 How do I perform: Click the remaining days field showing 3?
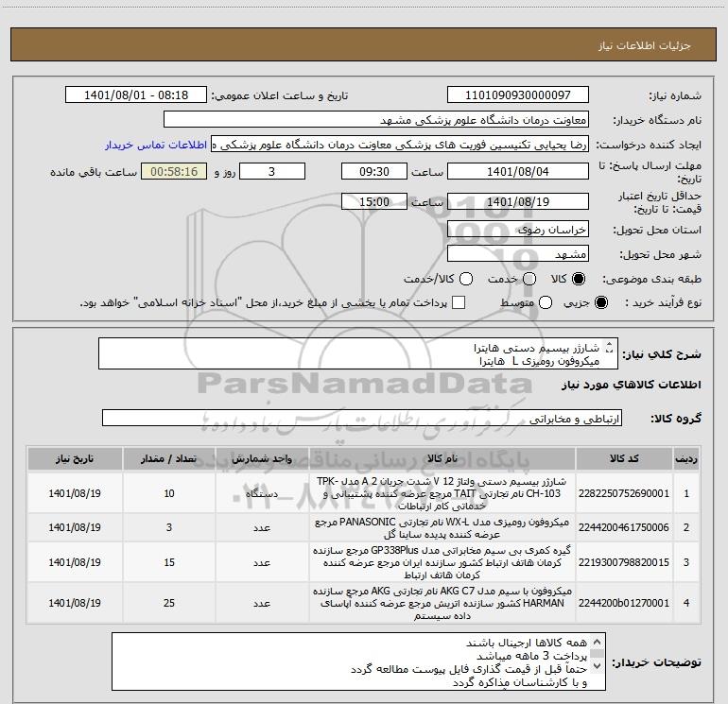click(272, 171)
